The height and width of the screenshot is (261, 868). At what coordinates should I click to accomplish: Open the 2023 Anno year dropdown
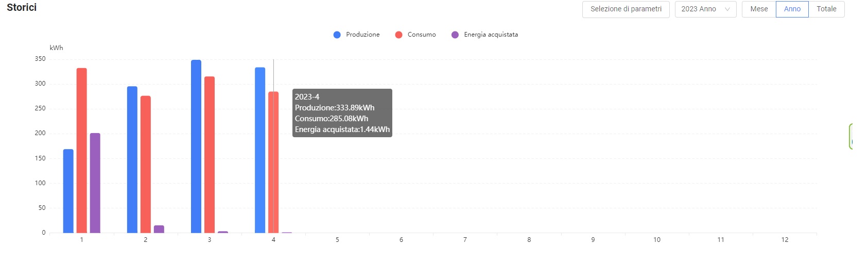[x=699, y=9]
